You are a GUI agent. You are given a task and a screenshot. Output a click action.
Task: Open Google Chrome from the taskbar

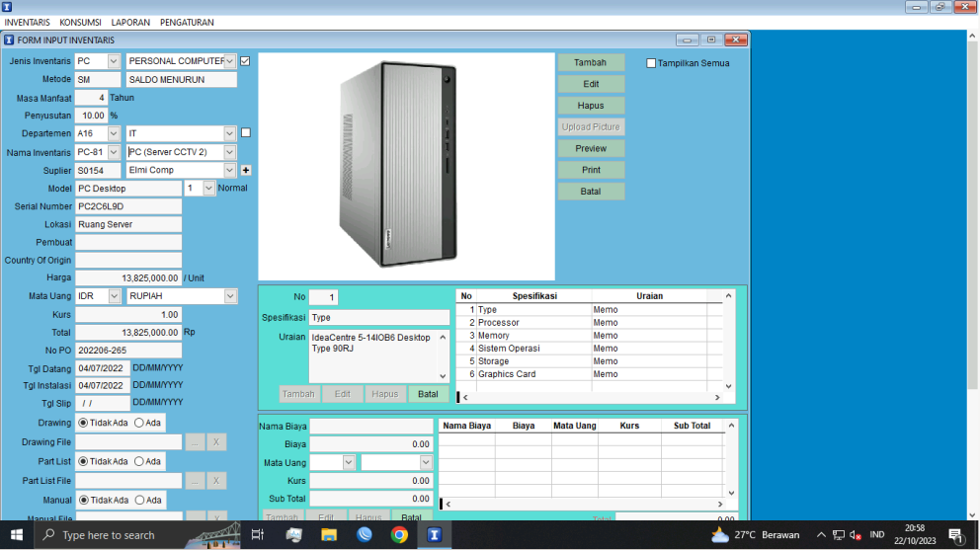(x=399, y=534)
